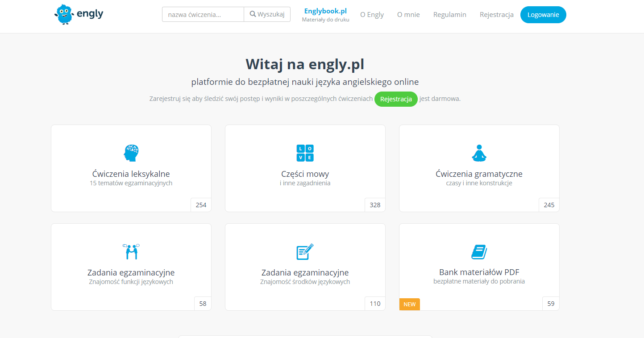The height and width of the screenshot is (338, 644).
Task: Open the Części mowy card title
Action: [305, 174]
